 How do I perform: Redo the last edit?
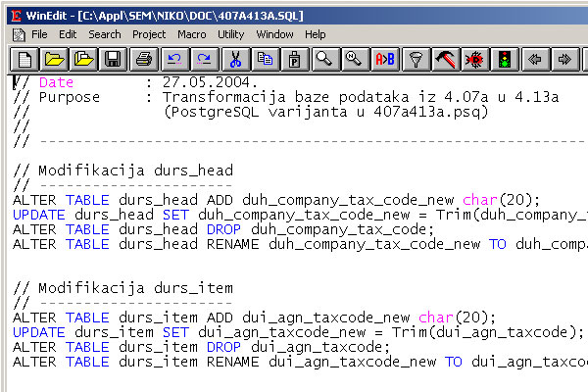click(x=204, y=60)
